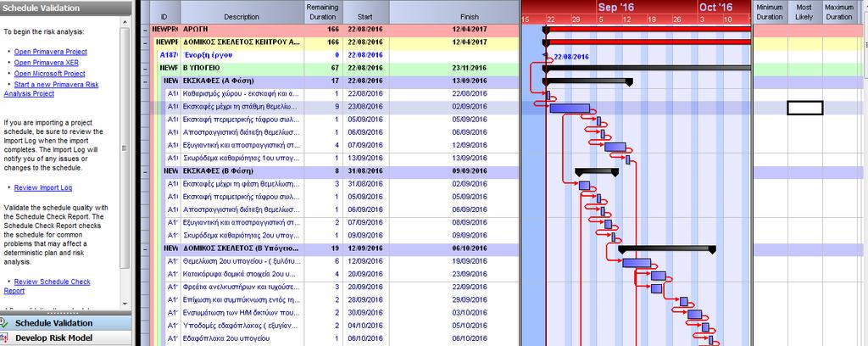The width and height of the screenshot is (868, 346).
Task: Open the Review Schedule Check Report link
Action: [47, 286]
